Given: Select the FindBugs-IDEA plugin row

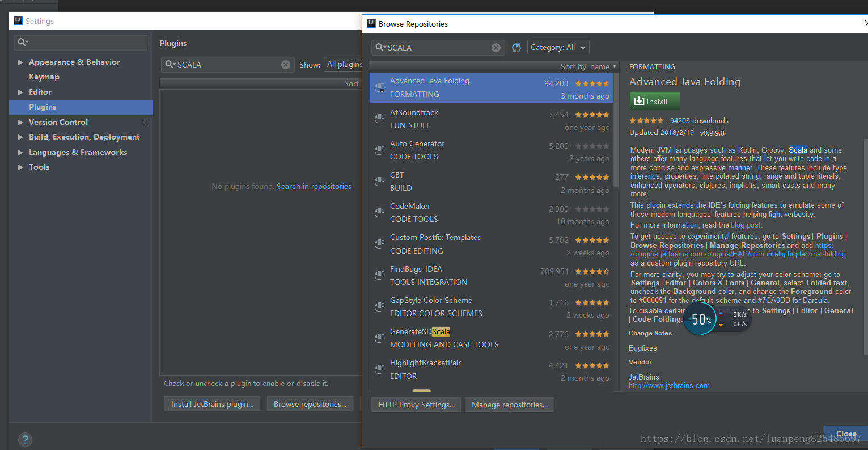Looking at the screenshot, I should (492, 275).
